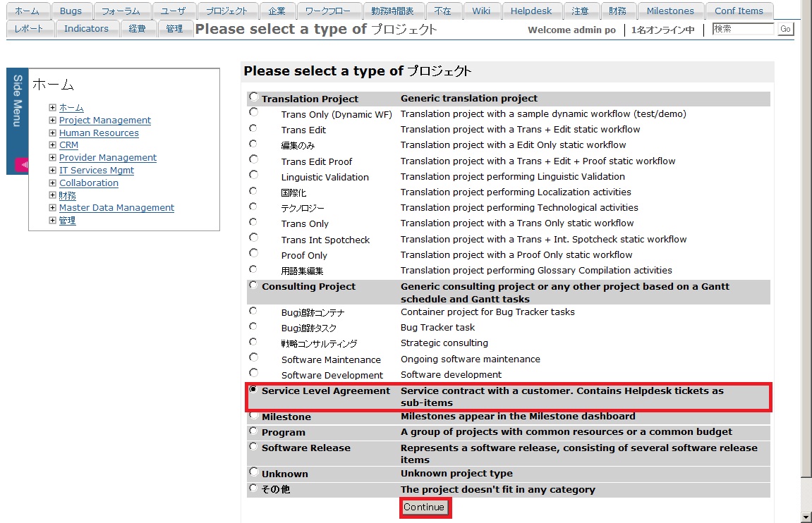Select the Trans Edit Proof radio button

[253, 159]
